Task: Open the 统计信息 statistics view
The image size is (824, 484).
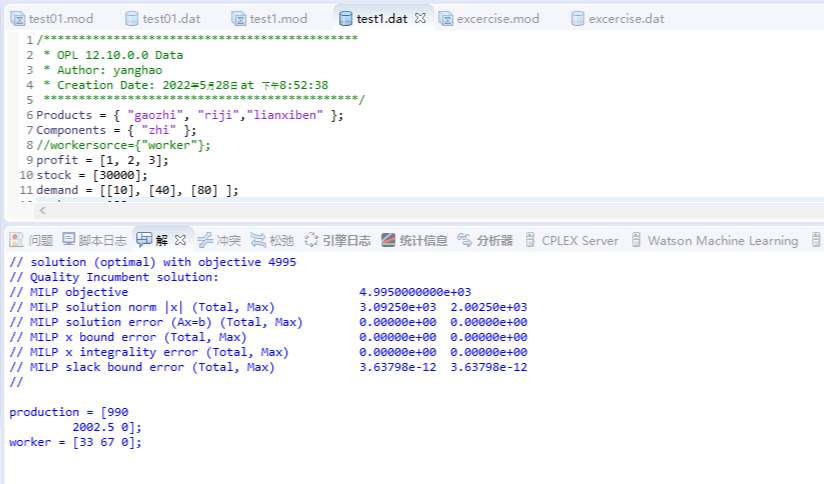Action: (x=414, y=240)
